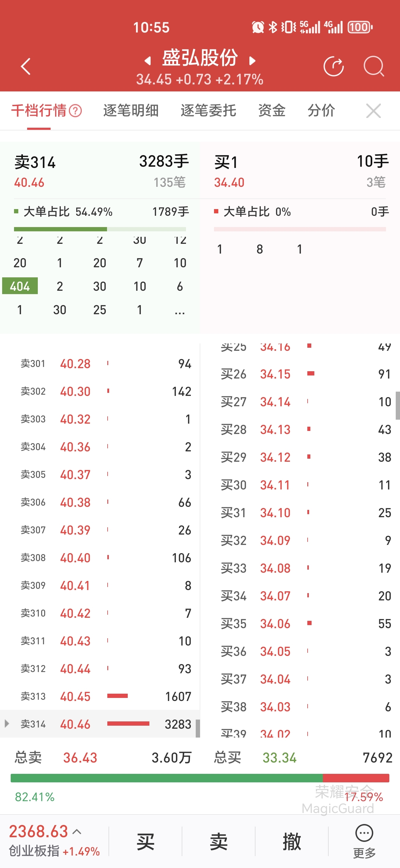Open the search magnifier icon
400x868 pixels.
click(x=374, y=66)
